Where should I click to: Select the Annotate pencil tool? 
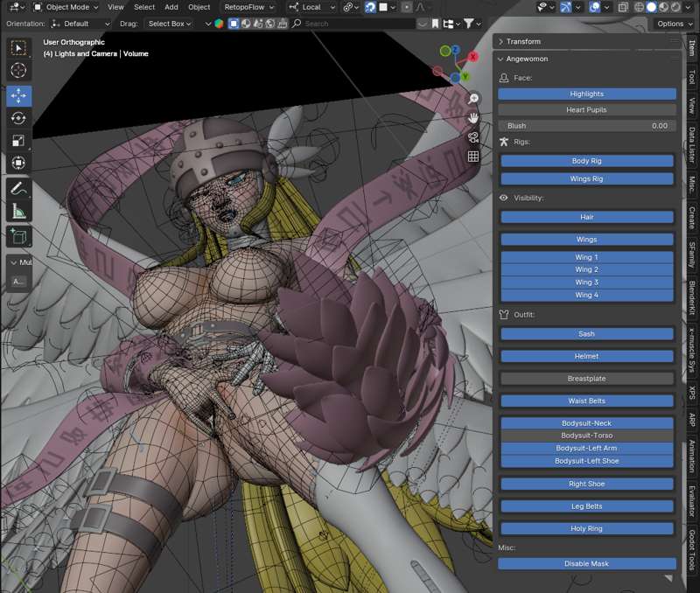[19, 188]
